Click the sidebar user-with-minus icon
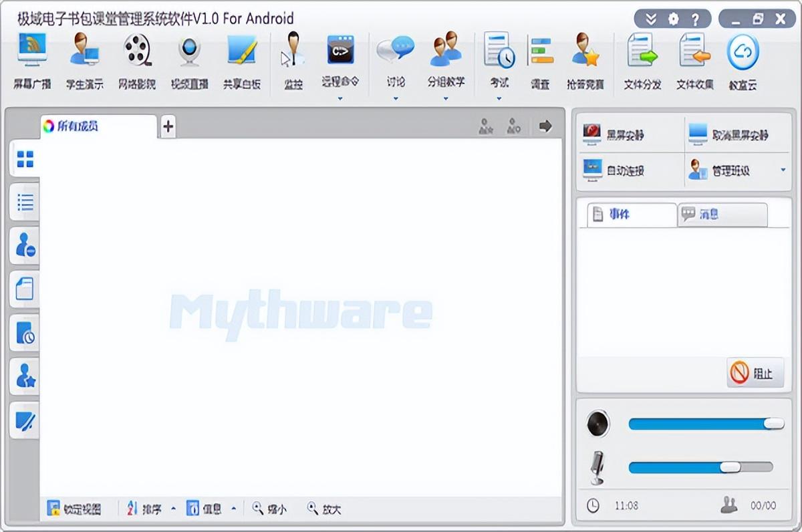 coord(25,246)
